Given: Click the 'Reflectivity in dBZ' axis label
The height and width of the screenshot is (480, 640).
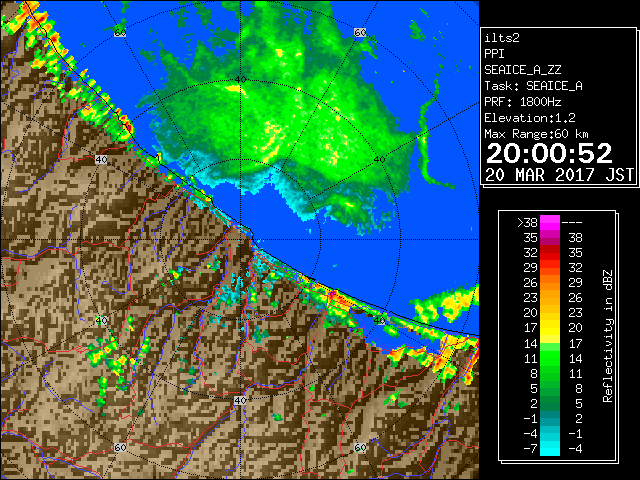Looking at the screenshot, I should tap(608, 336).
